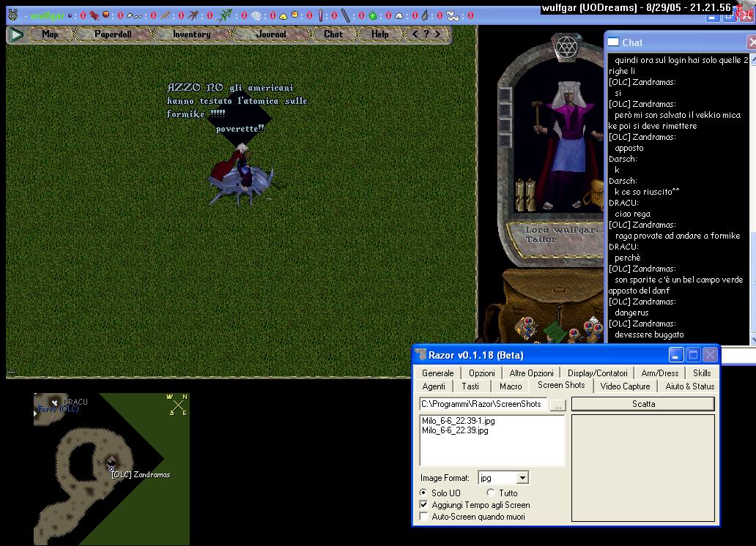Open the Map from the game menu bar
The width and height of the screenshot is (756, 546).
click(50, 34)
